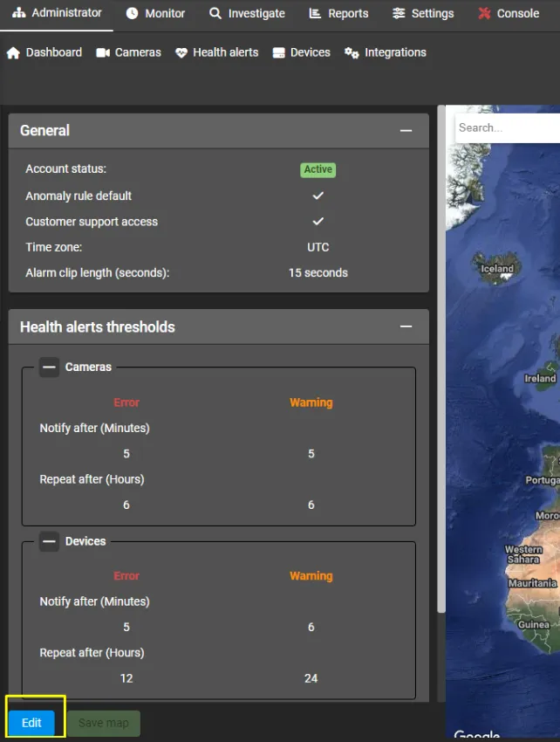Click the Health alerts heart icon
The width and height of the screenshot is (560, 742).
(181, 53)
